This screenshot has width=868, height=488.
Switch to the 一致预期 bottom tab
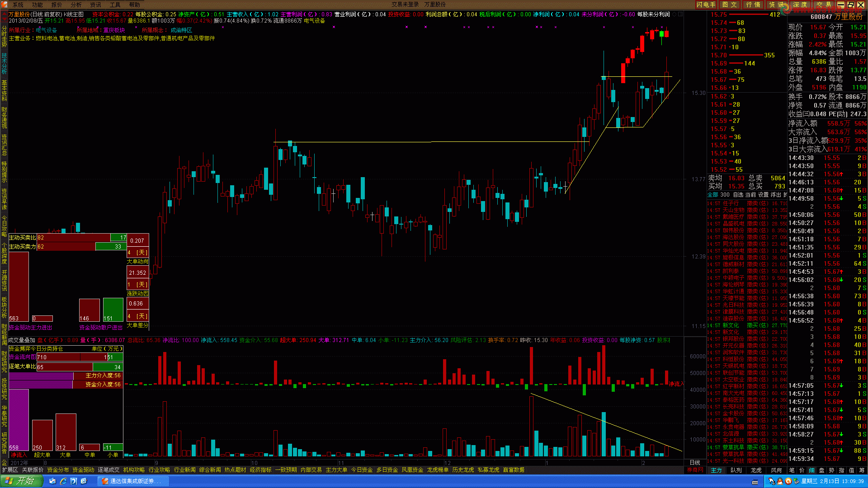[x=286, y=470]
